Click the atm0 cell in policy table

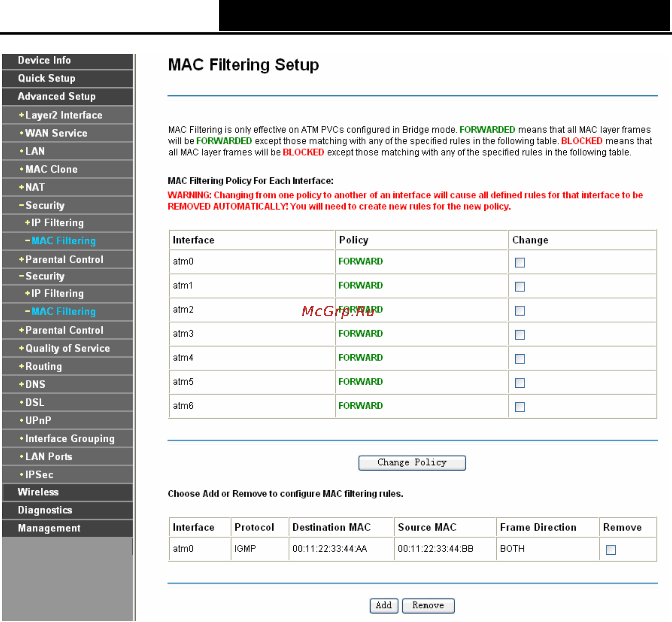[x=252, y=262]
